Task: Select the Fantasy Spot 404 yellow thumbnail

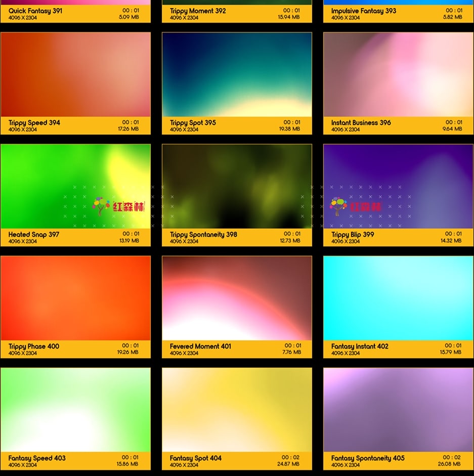Action: 237,410
